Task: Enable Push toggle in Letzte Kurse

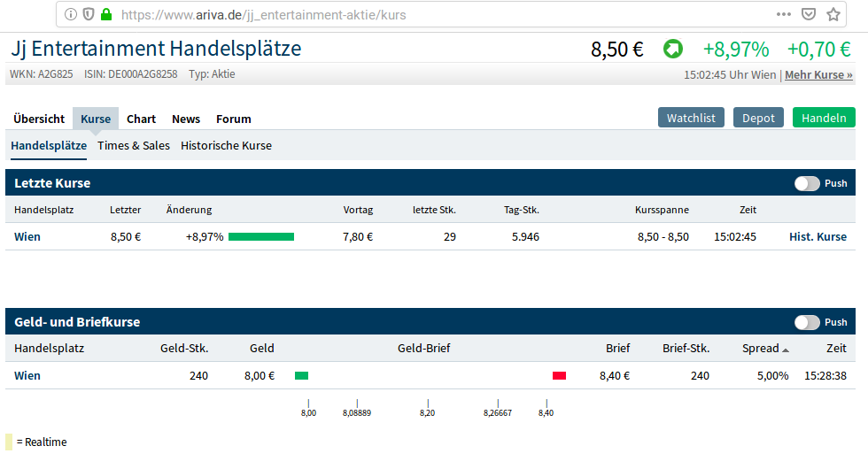Action: pos(807,183)
